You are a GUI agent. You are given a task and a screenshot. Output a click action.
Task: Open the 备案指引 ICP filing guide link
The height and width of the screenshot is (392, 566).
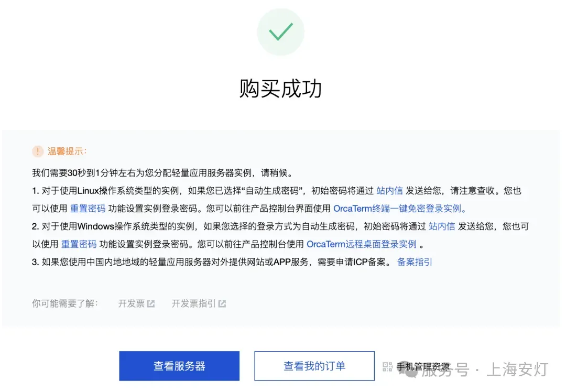click(415, 262)
